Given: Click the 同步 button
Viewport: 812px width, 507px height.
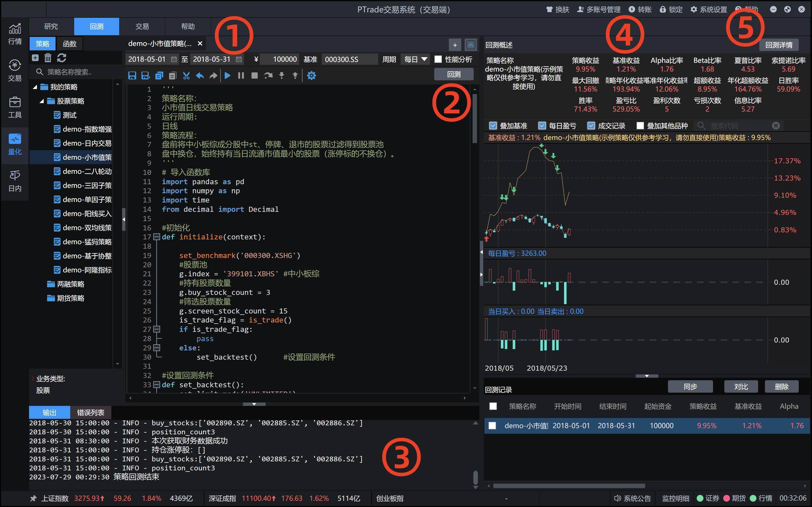Looking at the screenshot, I should 690,387.
